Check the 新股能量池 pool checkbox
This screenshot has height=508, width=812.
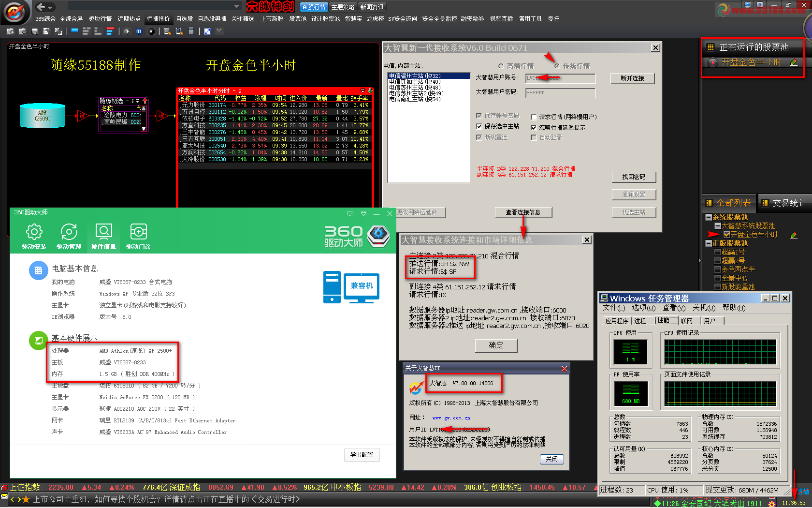click(718, 287)
